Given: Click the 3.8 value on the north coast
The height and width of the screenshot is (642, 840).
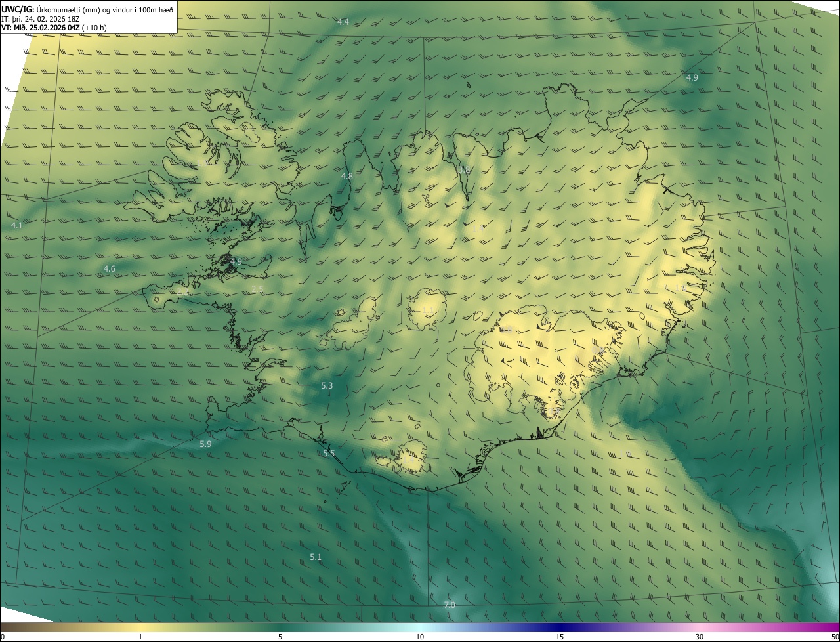Looking at the screenshot, I should [464, 169].
